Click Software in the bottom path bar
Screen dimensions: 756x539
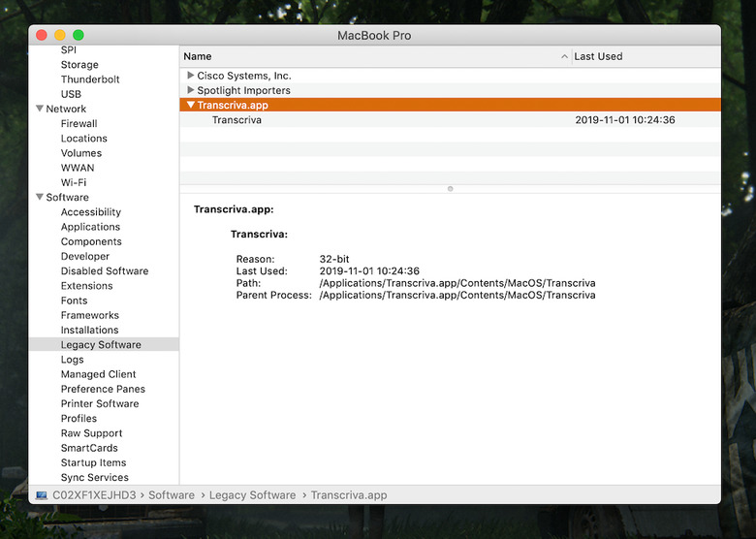(x=172, y=494)
